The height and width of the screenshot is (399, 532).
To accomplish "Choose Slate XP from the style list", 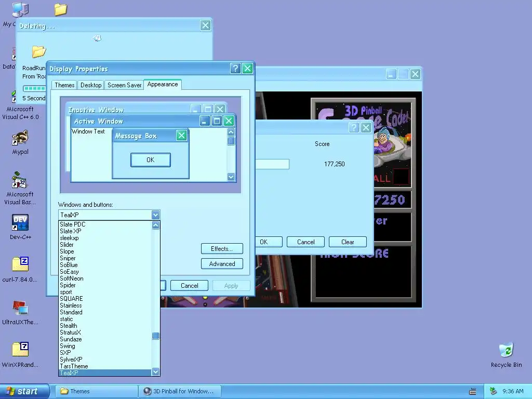I will pos(105,231).
